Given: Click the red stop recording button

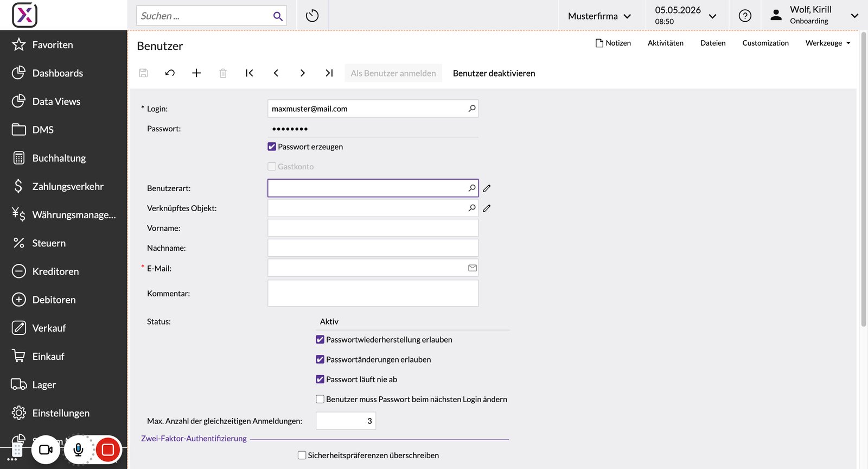Looking at the screenshot, I should pyautogui.click(x=107, y=449).
